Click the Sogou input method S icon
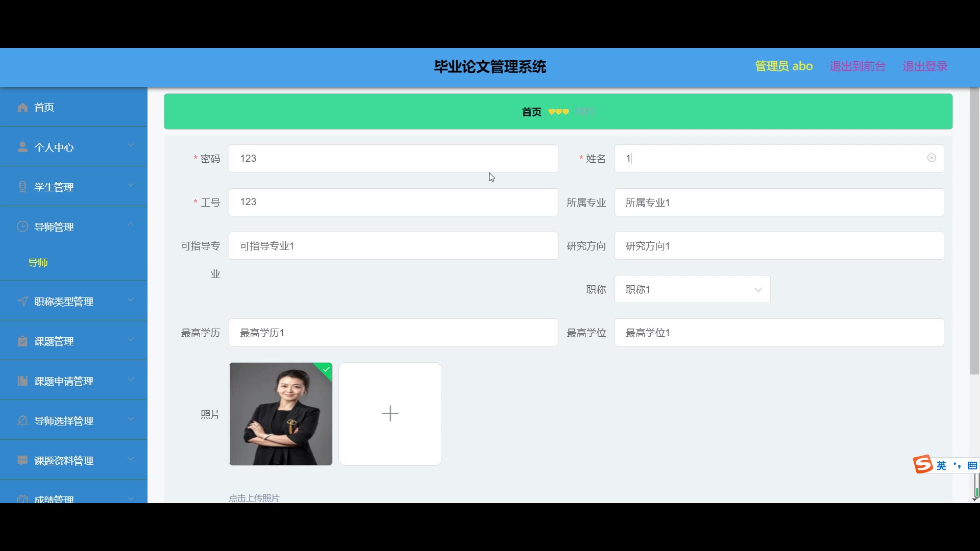 (x=923, y=465)
